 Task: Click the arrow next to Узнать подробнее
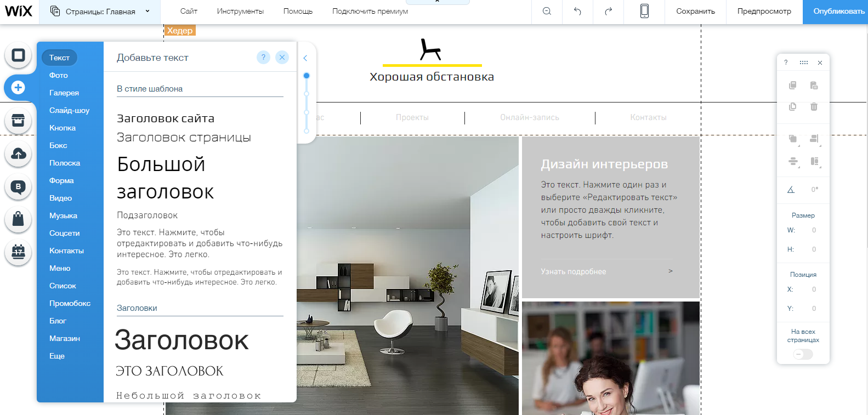pos(670,271)
